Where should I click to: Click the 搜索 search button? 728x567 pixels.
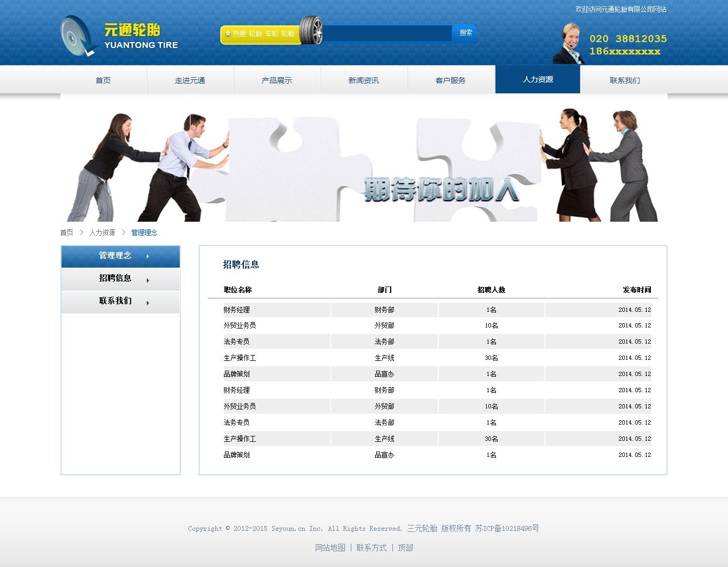465,33
